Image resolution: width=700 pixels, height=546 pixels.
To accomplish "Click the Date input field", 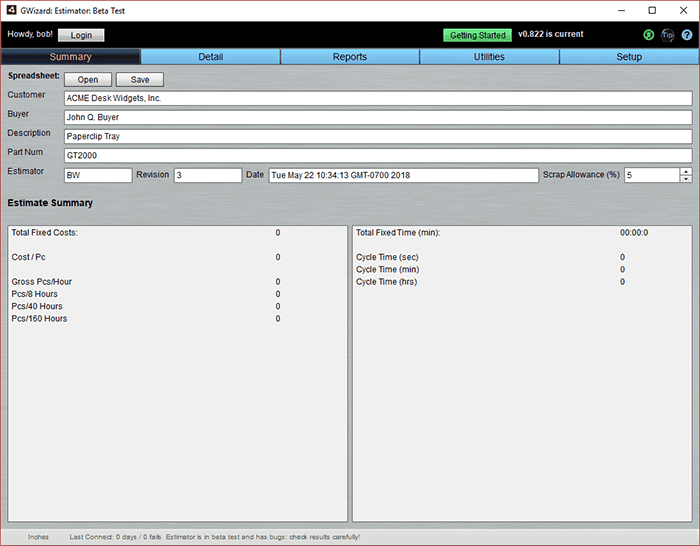I will [404, 175].
